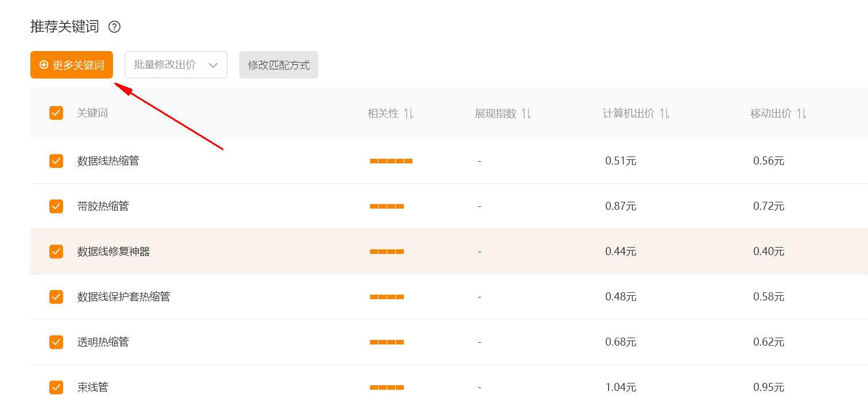Image resolution: width=868 pixels, height=419 pixels.
Task: Sort by 相关性 column icon
Action: click(x=408, y=113)
